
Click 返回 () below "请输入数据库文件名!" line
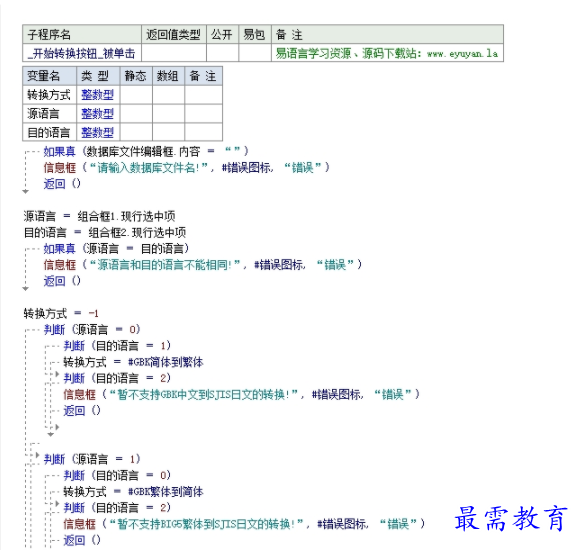(x=62, y=183)
